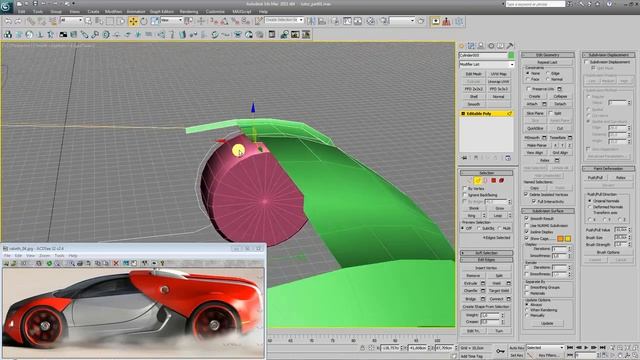Click the Set Keys key icon

pos(500,351)
